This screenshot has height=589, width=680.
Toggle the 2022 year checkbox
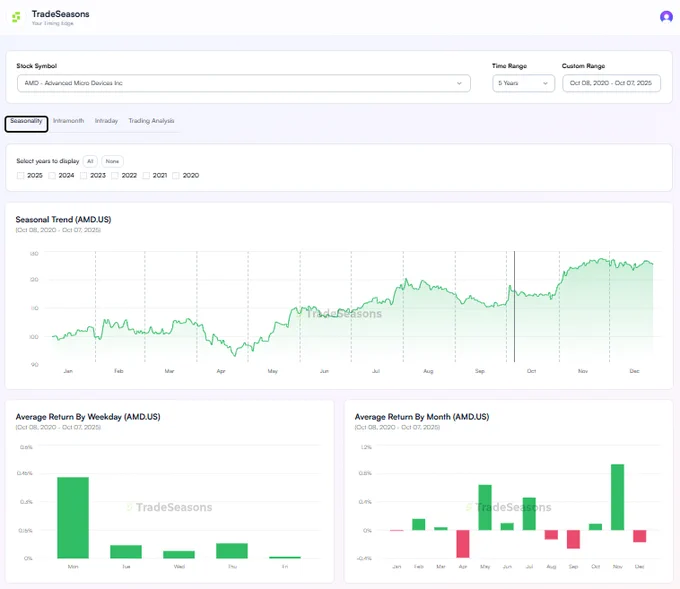[114, 175]
